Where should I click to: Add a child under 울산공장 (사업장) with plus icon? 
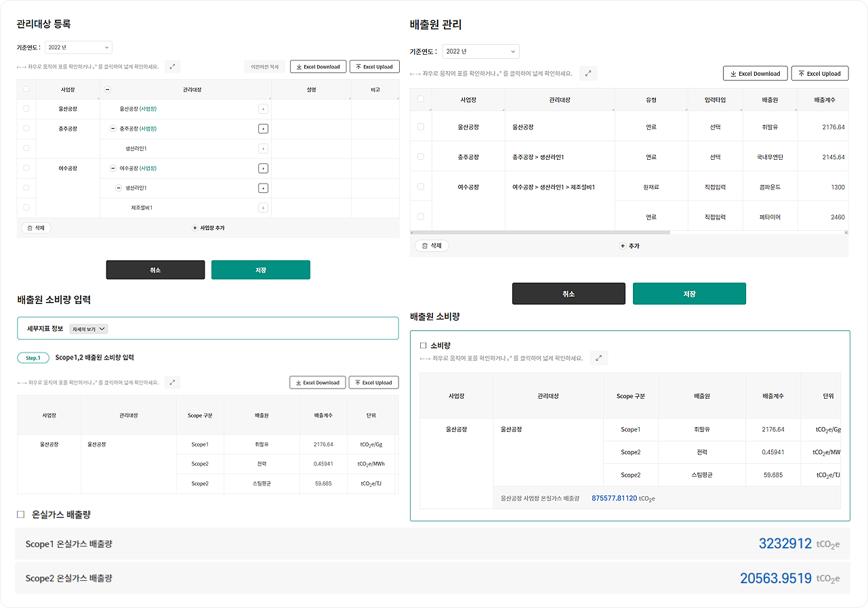click(x=264, y=109)
